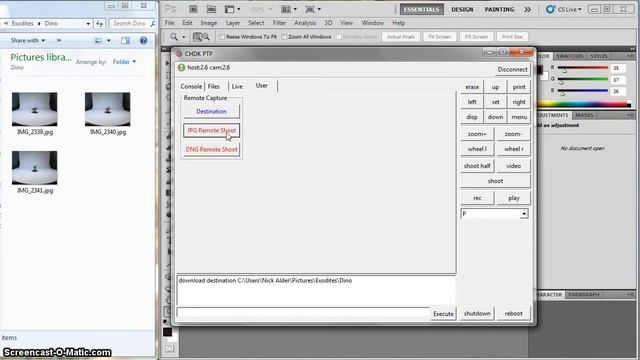
Task: Open Photoshop File menu
Action: tap(169, 23)
